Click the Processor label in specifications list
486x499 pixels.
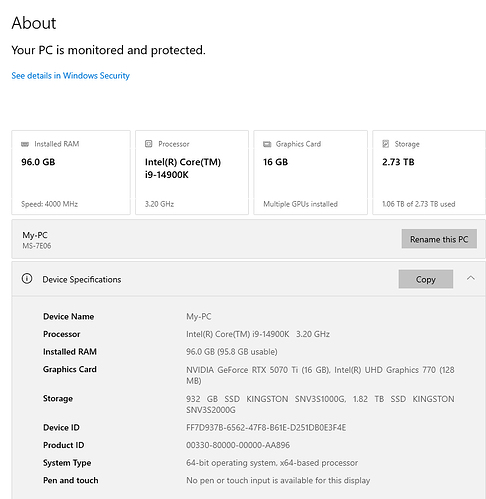pos(62,334)
